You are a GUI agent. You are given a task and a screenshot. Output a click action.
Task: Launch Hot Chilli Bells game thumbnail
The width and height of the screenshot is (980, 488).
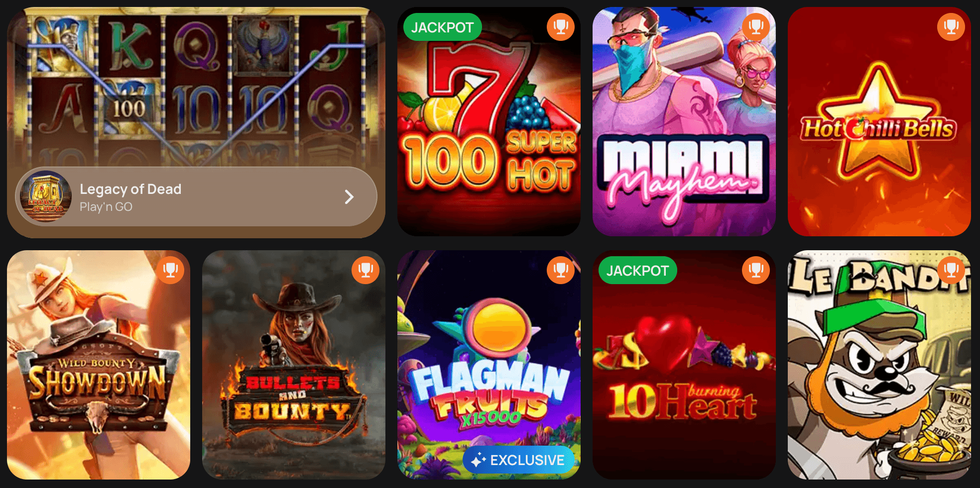tap(879, 122)
